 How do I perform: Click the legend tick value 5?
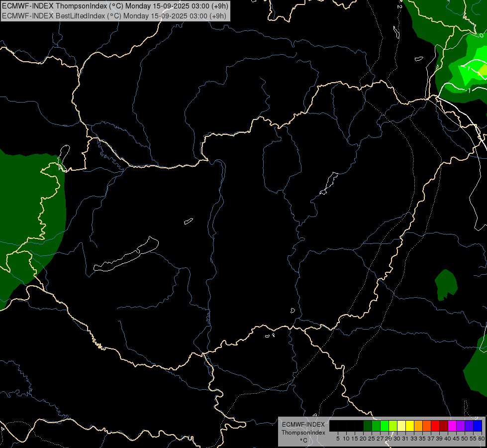pos(338,439)
